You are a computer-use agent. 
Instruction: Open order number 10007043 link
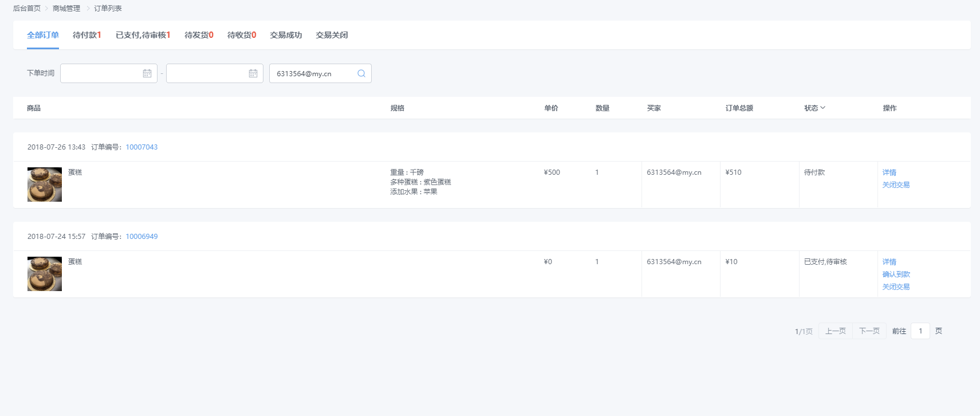tap(141, 147)
